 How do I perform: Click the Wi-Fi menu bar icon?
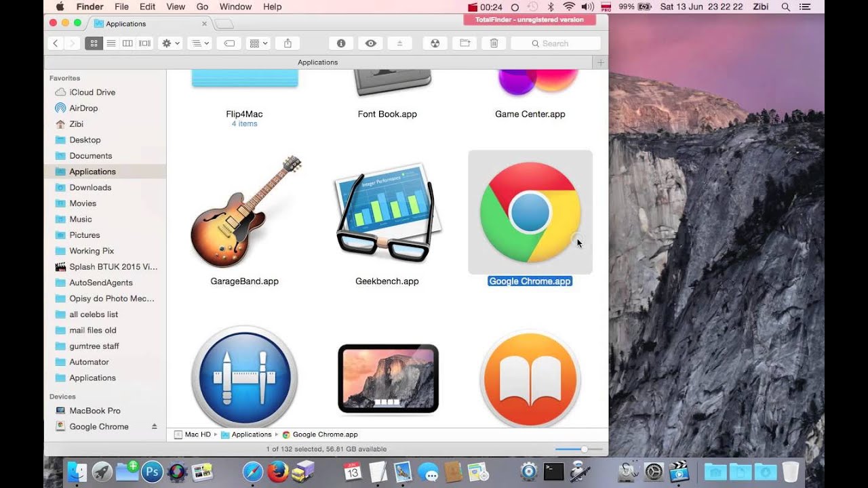[x=569, y=7]
